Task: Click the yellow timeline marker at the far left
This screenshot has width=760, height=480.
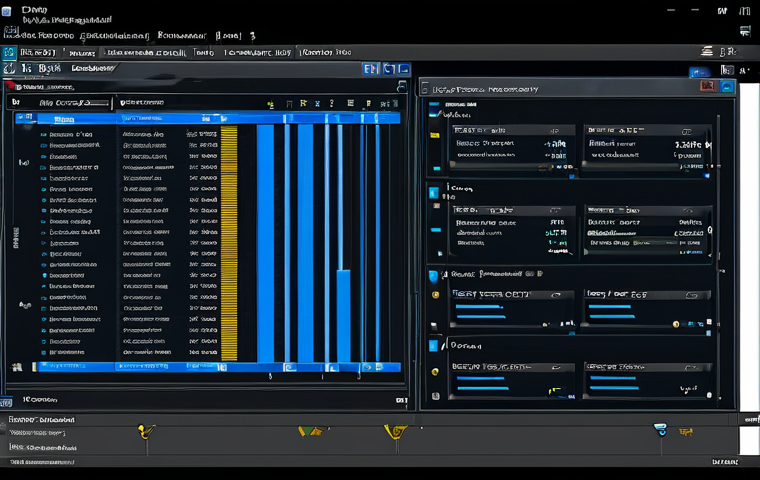Action: pos(146,431)
